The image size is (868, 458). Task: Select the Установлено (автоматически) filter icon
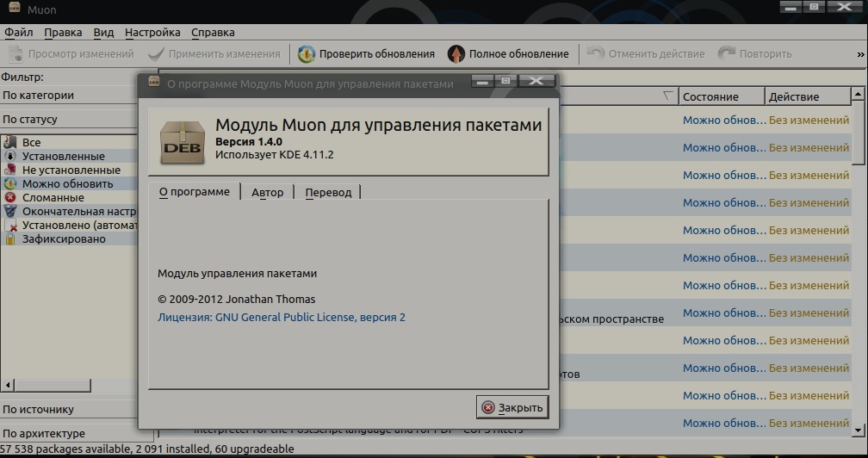coord(10,226)
